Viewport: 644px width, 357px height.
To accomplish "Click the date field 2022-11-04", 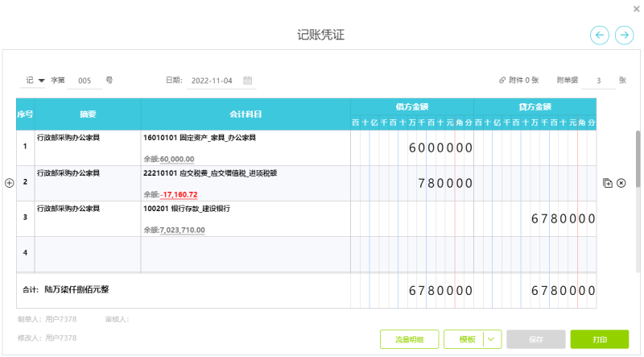I will click(x=212, y=81).
